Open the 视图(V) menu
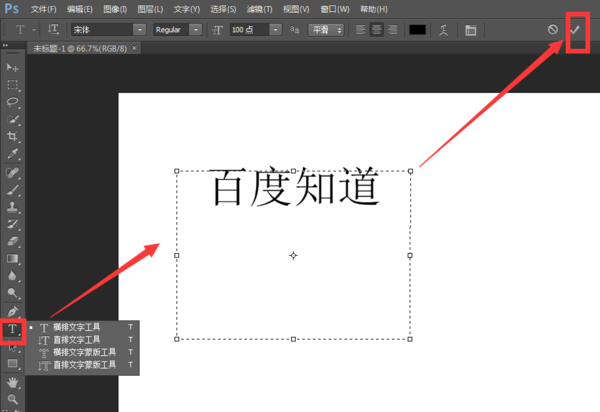600x412 pixels. tap(296, 9)
